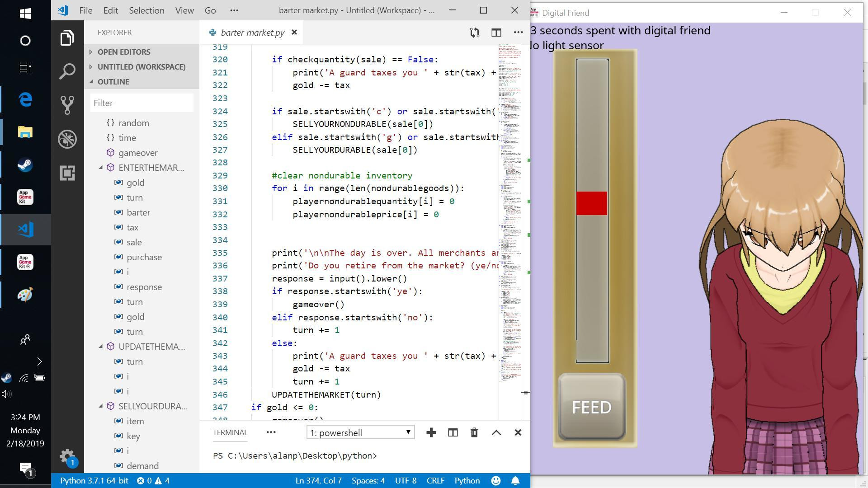
Task: Click the errors and warnings status indicator
Action: click(153, 481)
